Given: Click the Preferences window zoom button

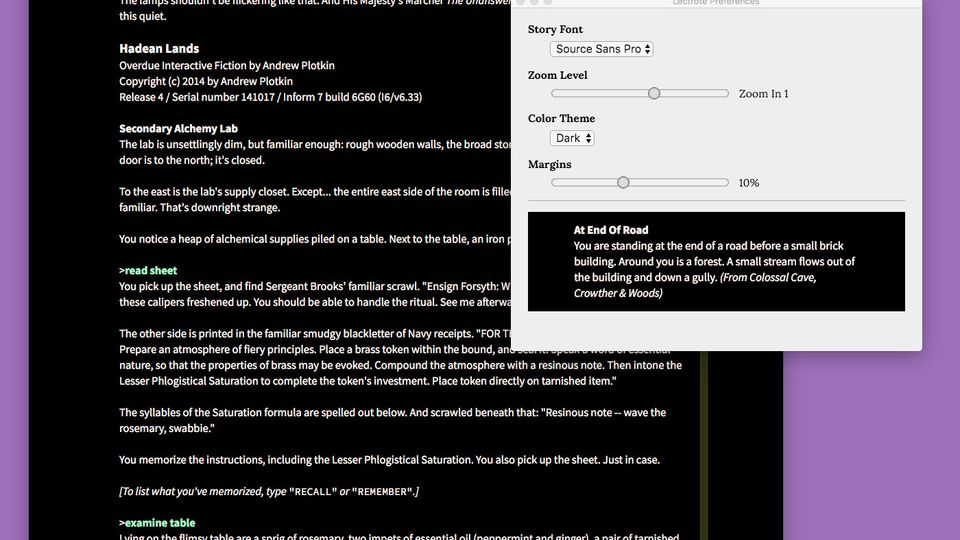Looking at the screenshot, I should (549, 3).
